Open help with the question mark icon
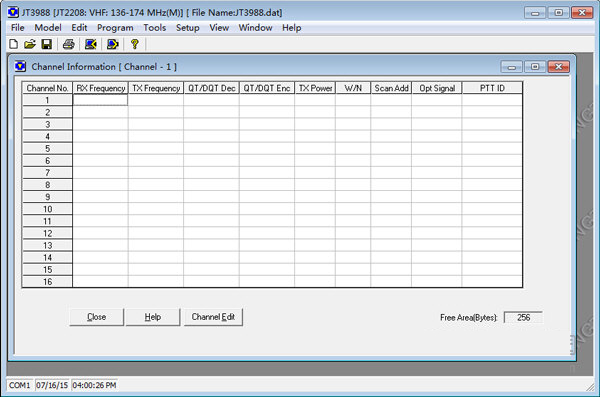This screenshot has width=600, height=397. [134, 44]
